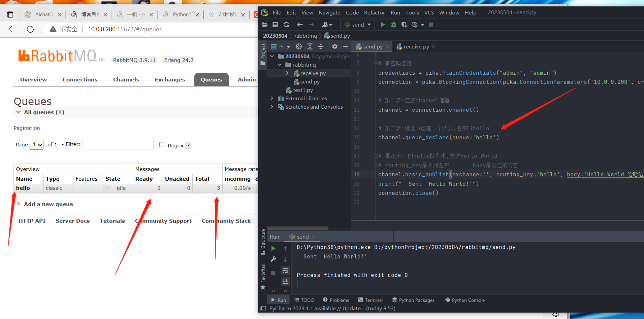Reload all files from disk

coord(286,25)
